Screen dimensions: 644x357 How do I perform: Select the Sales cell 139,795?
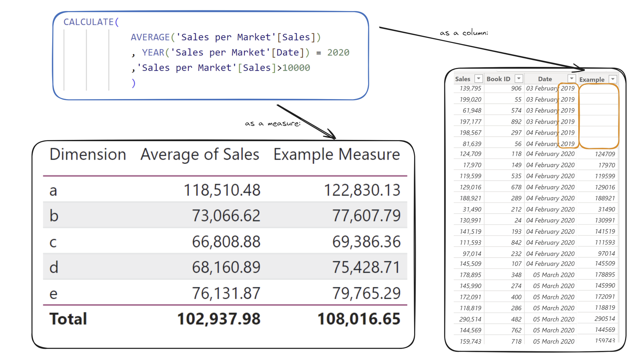(x=470, y=88)
